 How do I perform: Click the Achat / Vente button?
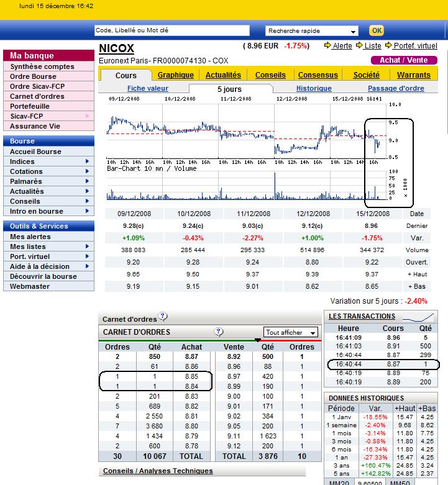[x=404, y=60]
